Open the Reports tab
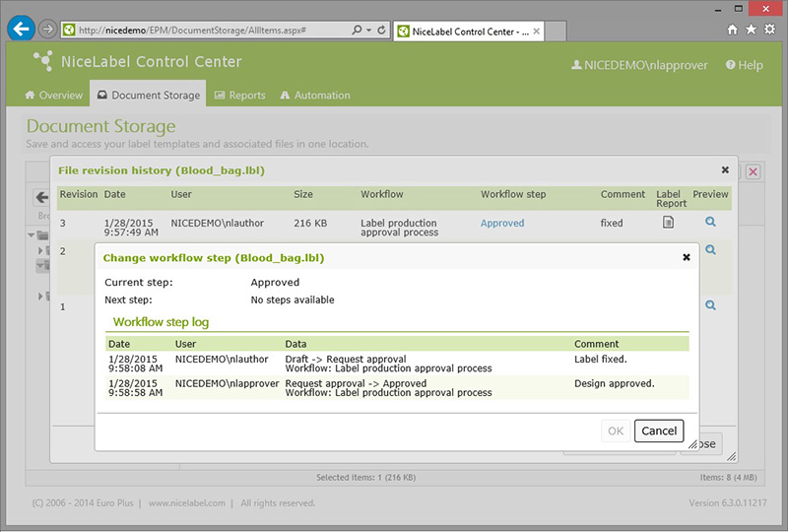788x532 pixels. click(x=239, y=95)
